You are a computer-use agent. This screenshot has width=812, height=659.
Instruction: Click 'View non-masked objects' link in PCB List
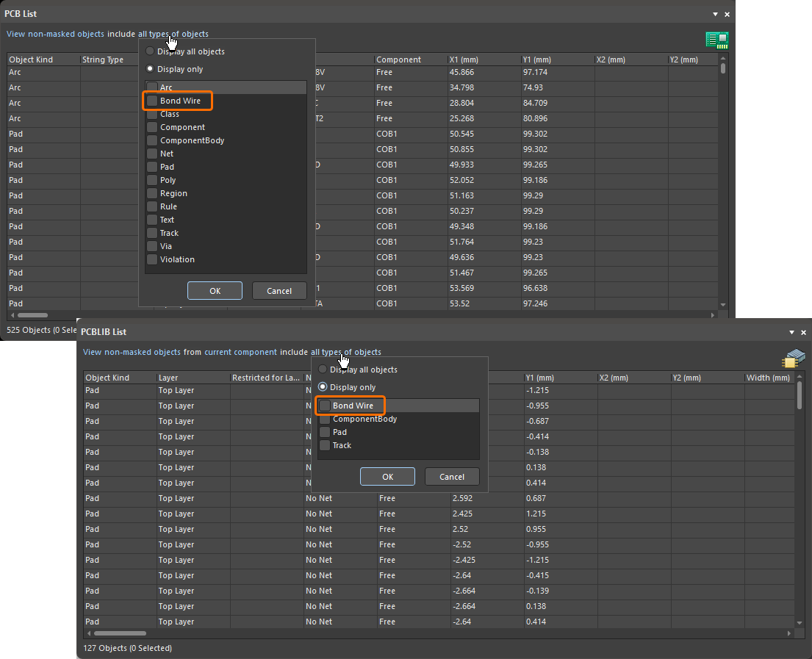point(55,34)
